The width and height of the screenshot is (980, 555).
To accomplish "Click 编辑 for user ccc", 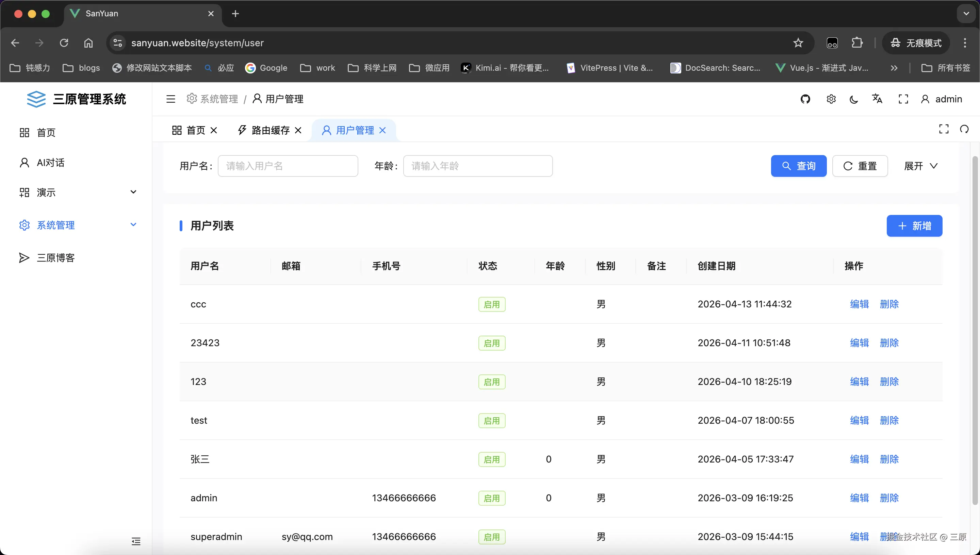I will pyautogui.click(x=859, y=304).
